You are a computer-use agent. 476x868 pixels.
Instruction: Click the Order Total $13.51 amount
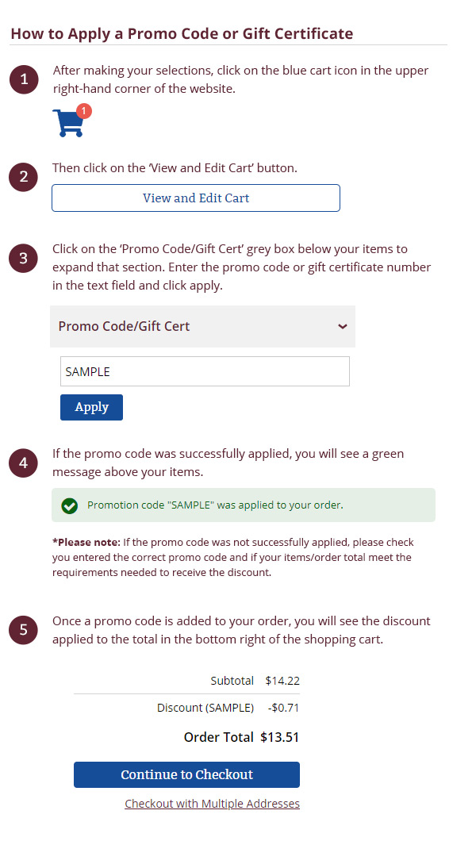click(279, 737)
